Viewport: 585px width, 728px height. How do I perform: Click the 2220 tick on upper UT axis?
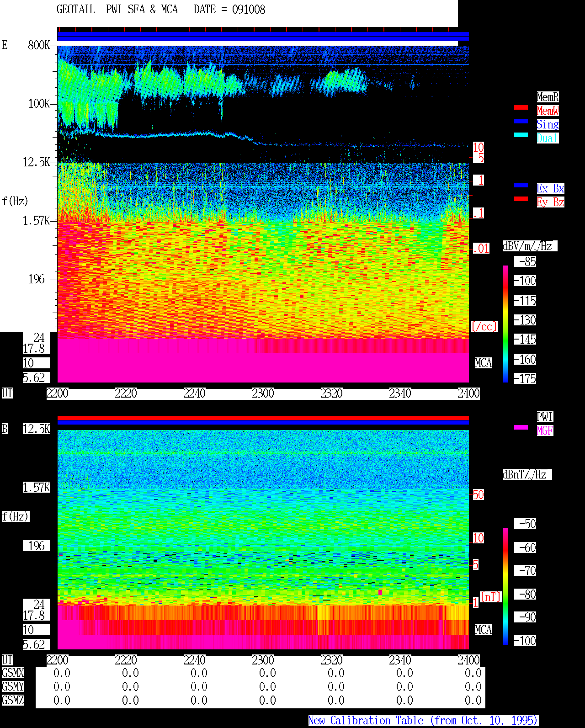point(126,393)
